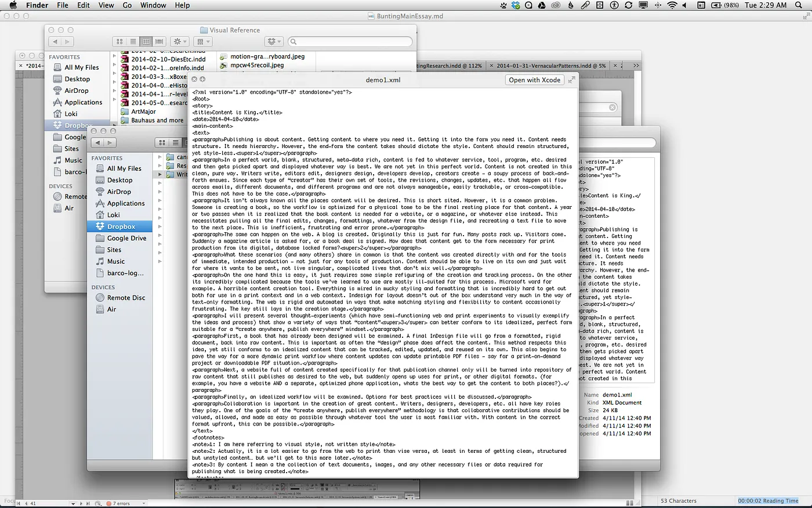812x508 pixels.
Task: Open Dropbox toolbar dropdown in Visual Reference
Action: (273, 42)
